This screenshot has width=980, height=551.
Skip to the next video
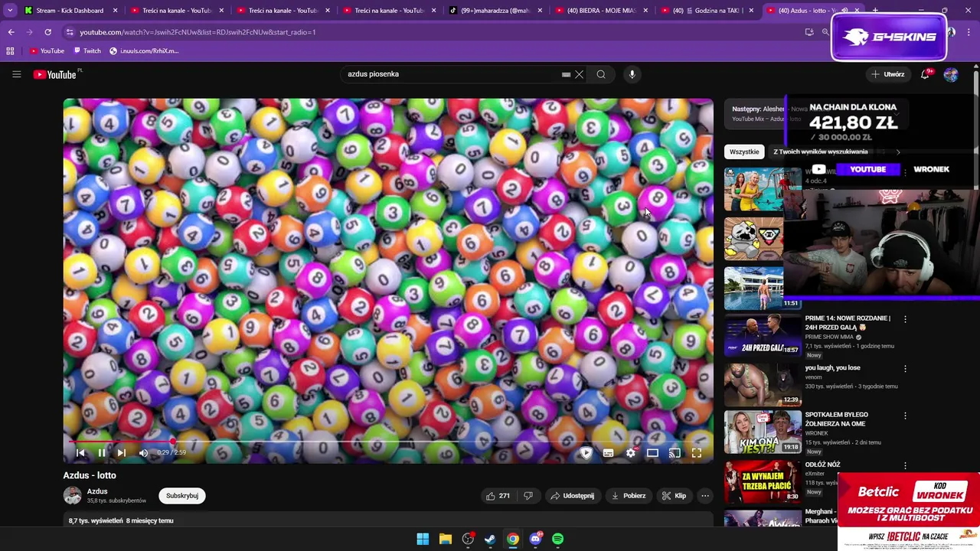121,453
